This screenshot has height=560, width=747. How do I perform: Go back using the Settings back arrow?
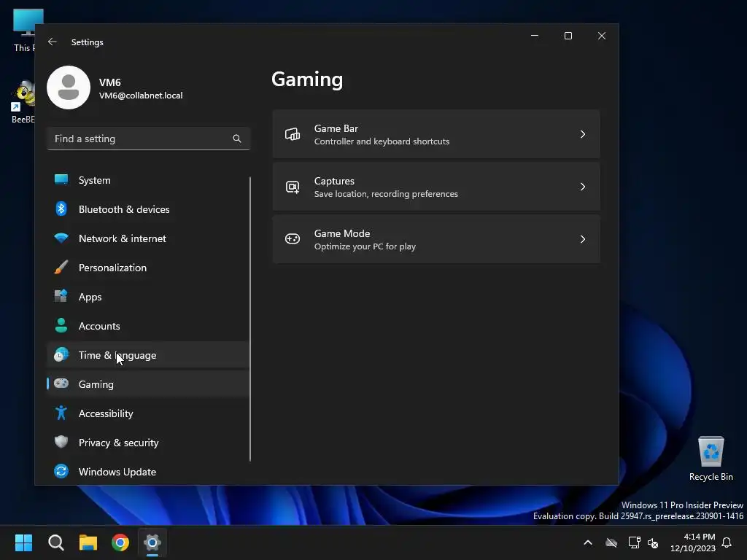53,42
